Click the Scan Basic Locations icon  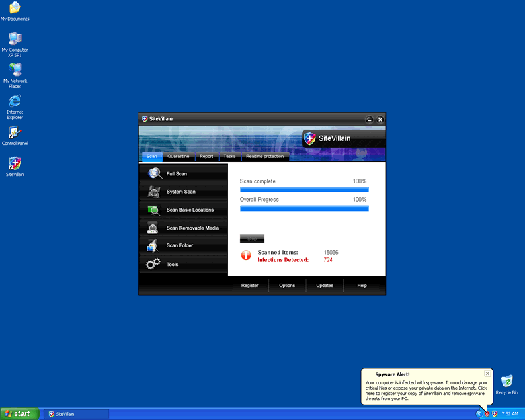(154, 210)
